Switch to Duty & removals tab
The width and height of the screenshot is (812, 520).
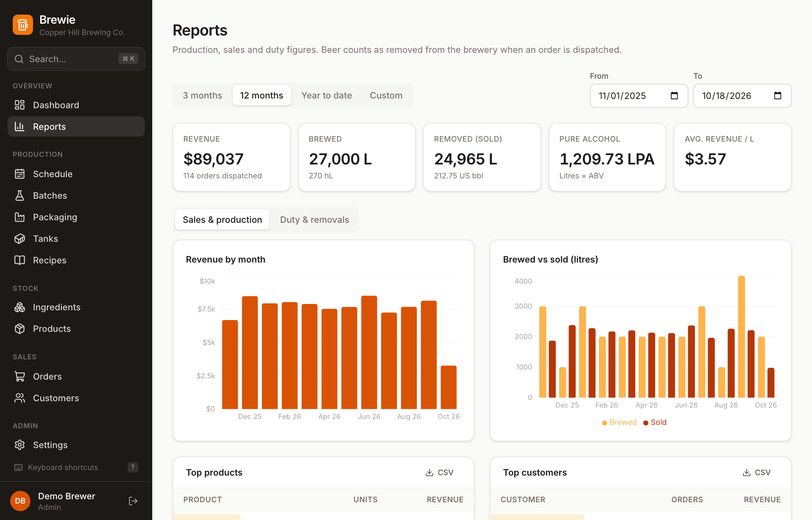point(315,219)
